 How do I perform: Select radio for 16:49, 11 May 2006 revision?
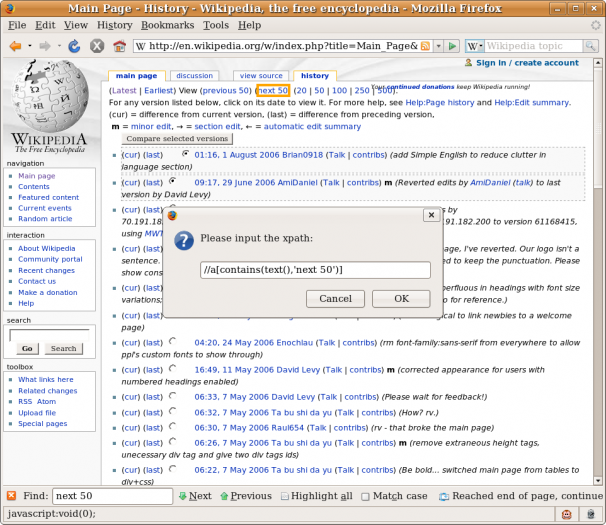172,368
